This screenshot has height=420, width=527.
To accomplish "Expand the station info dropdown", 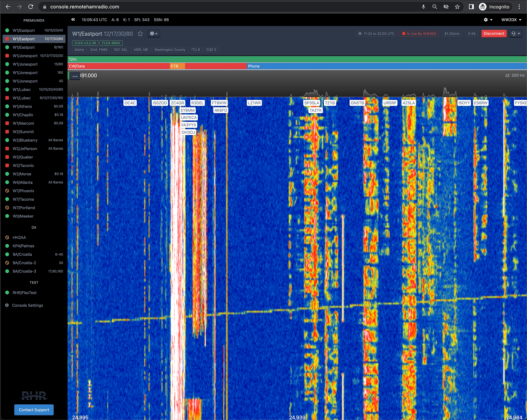I will pos(154,34).
